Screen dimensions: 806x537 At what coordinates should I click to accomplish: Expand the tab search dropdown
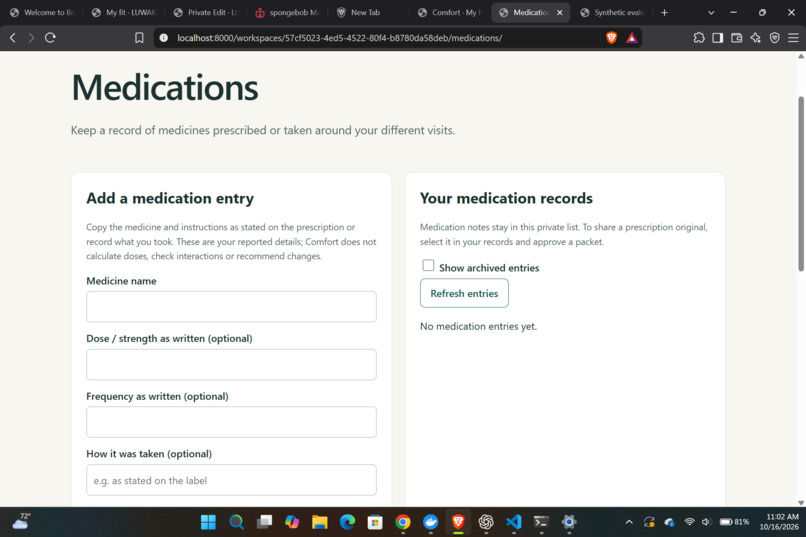(x=711, y=12)
